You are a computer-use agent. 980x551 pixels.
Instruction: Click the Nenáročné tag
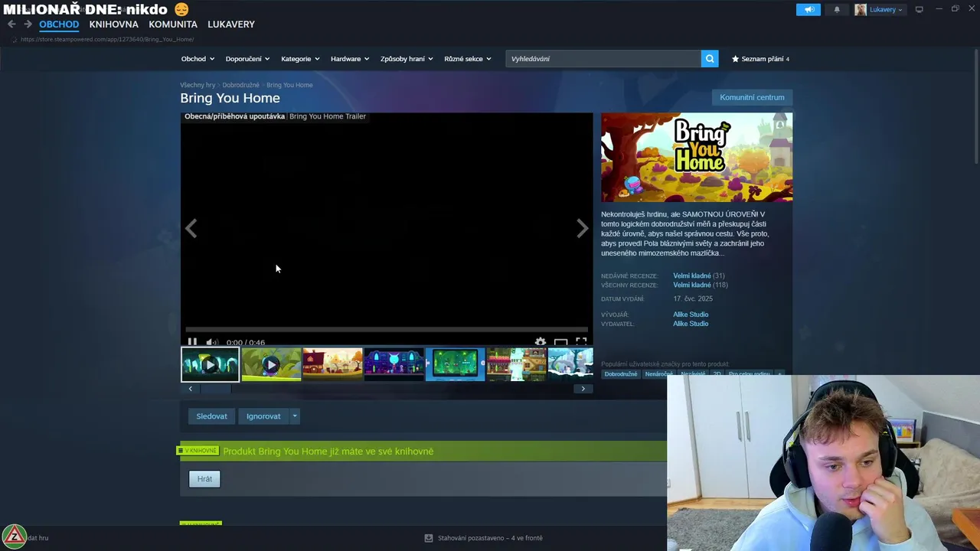pyautogui.click(x=658, y=374)
